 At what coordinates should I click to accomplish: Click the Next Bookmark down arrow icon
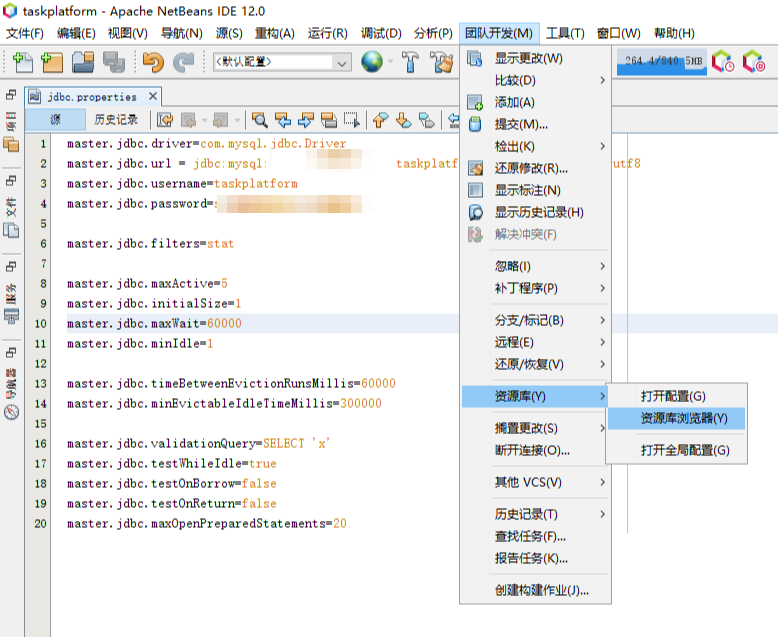tap(403, 120)
